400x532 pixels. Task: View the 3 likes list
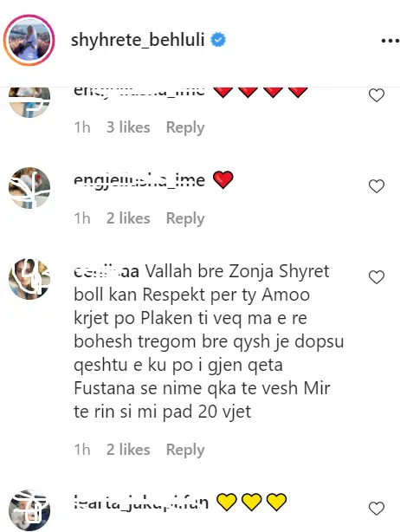coord(128,127)
